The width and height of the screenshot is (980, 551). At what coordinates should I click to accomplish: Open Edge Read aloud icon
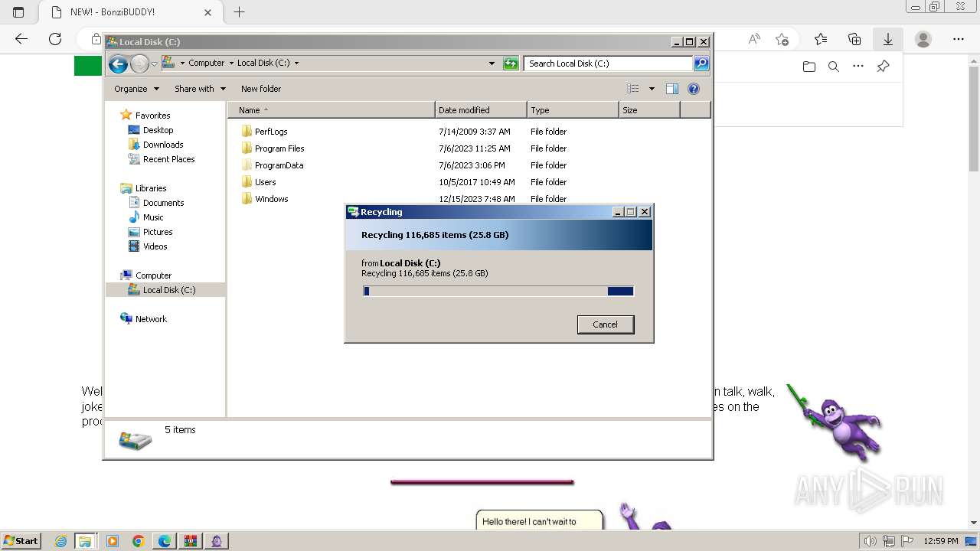[x=754, y=39]
